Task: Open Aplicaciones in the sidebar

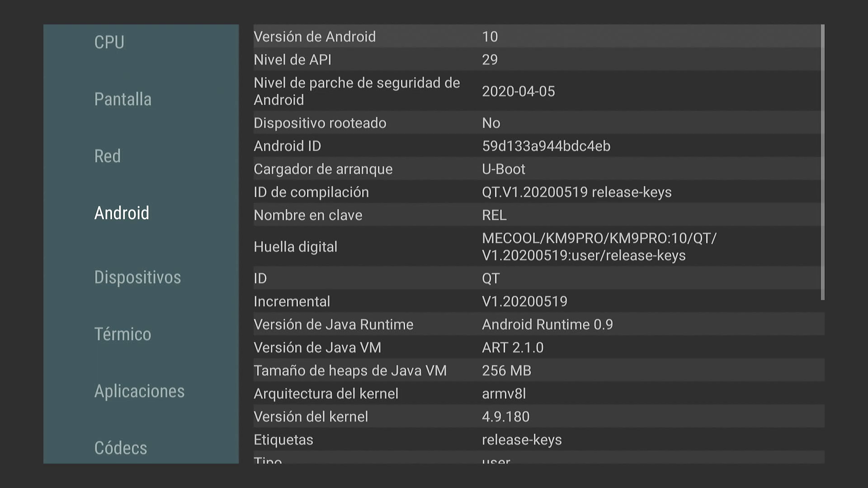Action: pos(139,391)
